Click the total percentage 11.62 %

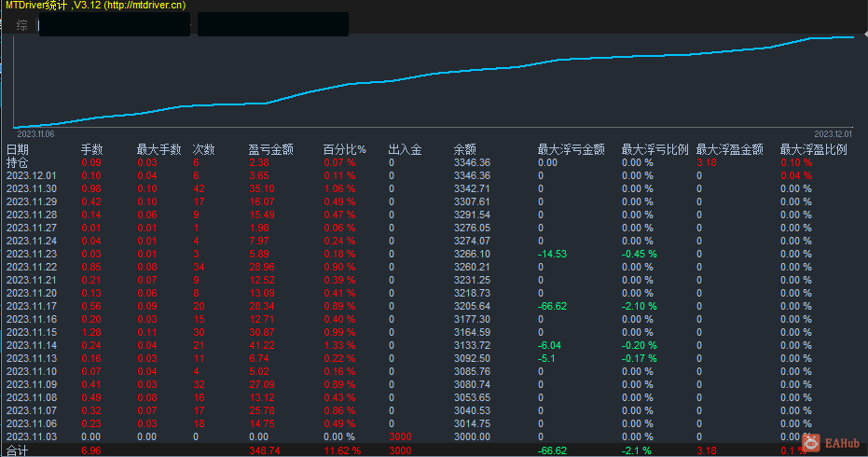click(342, 450)
